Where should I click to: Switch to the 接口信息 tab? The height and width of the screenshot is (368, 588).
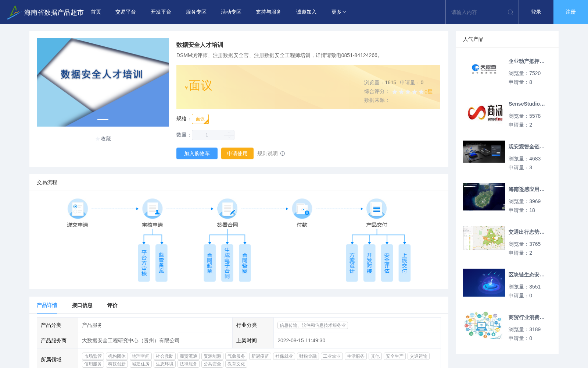[x=82, y=305]
